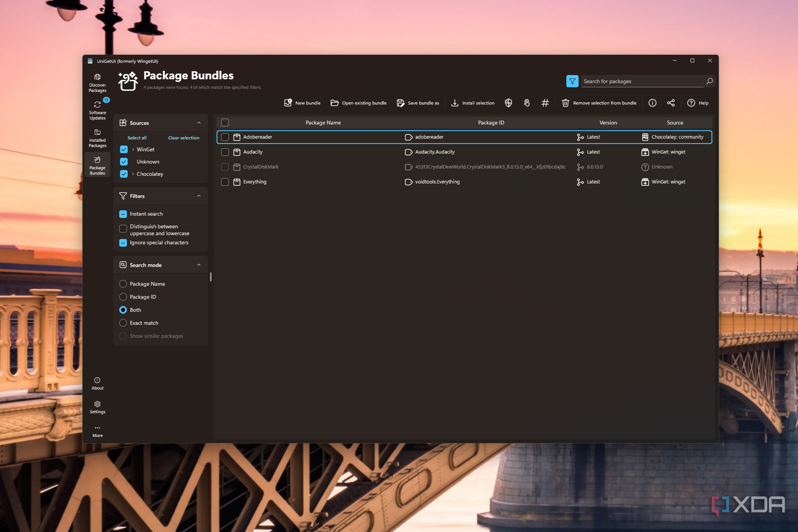
Task: Toggle the WinGet source checkbox
Action: click(124, 149)
